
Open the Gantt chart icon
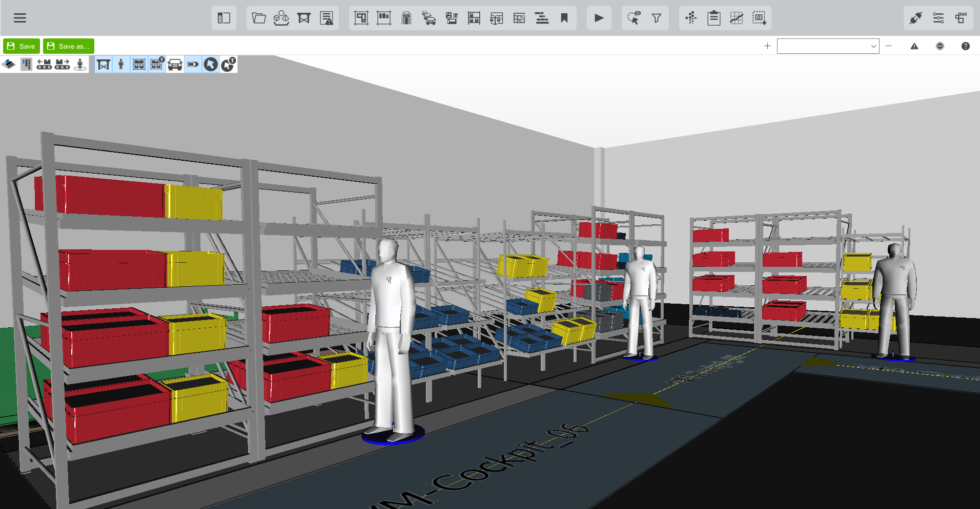click(542, 18)
